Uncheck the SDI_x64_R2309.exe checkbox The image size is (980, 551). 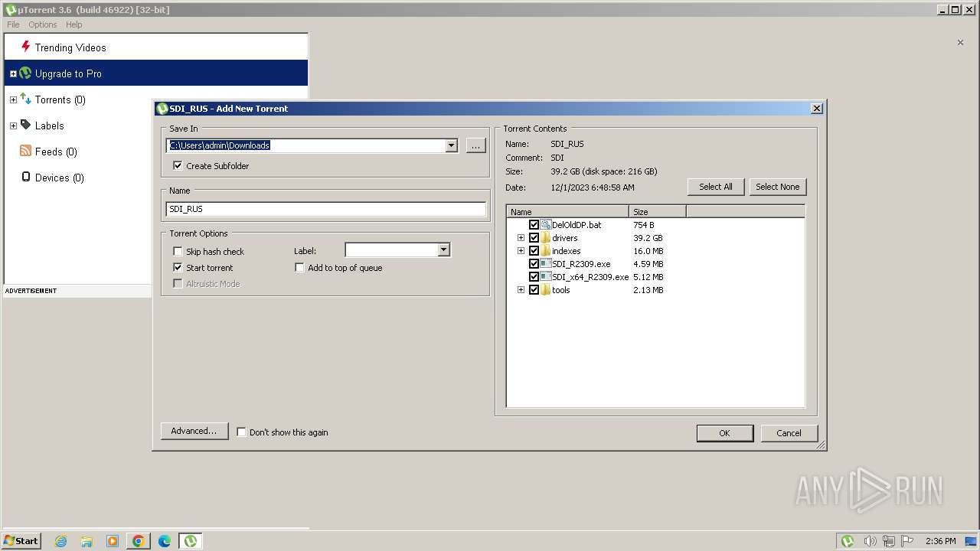(534, 277)
